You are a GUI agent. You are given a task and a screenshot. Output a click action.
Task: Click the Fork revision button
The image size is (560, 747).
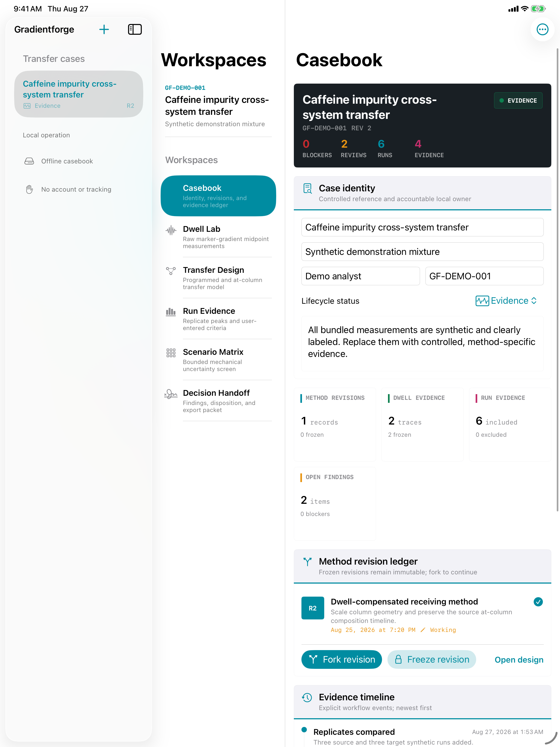point(342,659)
